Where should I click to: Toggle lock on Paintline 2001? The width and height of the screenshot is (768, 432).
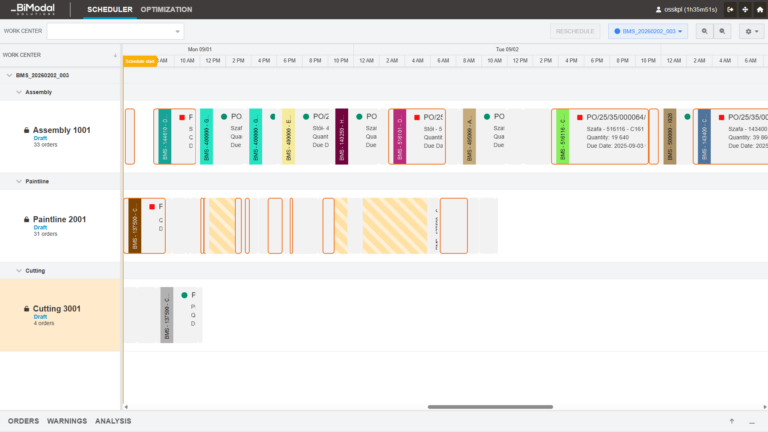(27, 220)
